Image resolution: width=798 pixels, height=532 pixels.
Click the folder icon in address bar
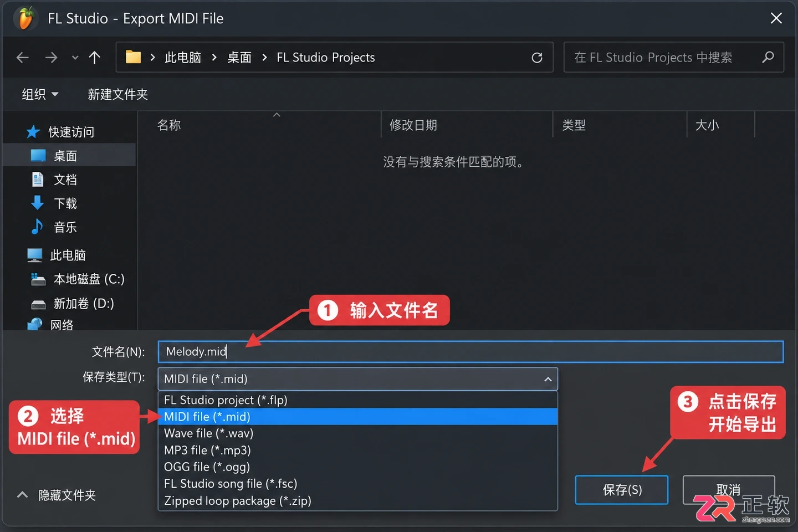pos(133,57)
